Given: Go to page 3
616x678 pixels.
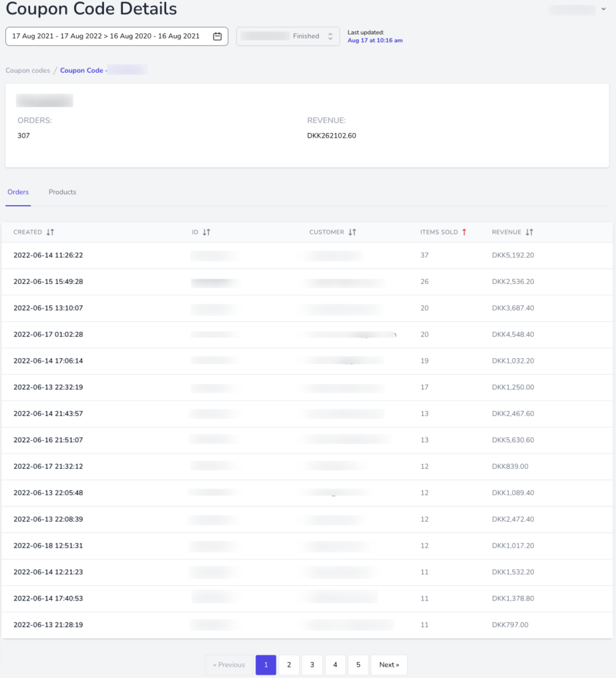Looking at the screenshot, I should 312,665.
